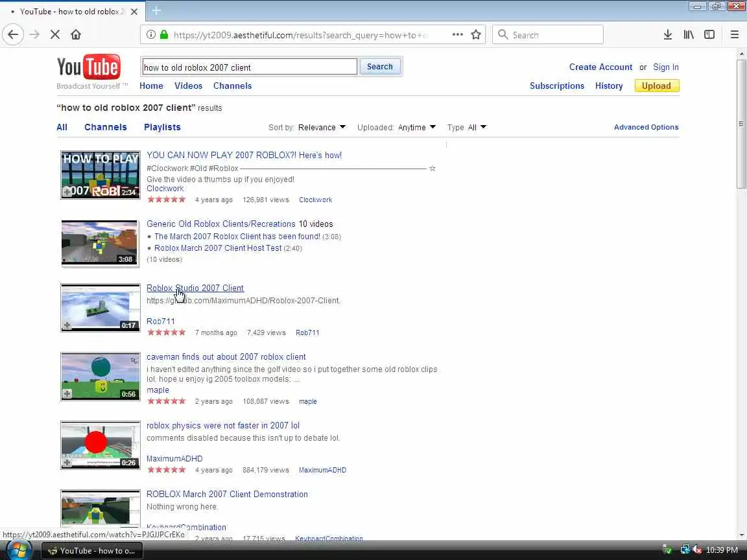
Task: Go back with the browser back arrow
Action: click(13, 34)
